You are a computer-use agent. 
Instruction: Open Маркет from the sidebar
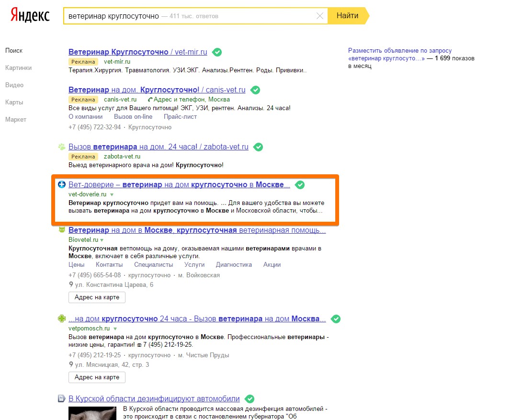coord(16,119)
